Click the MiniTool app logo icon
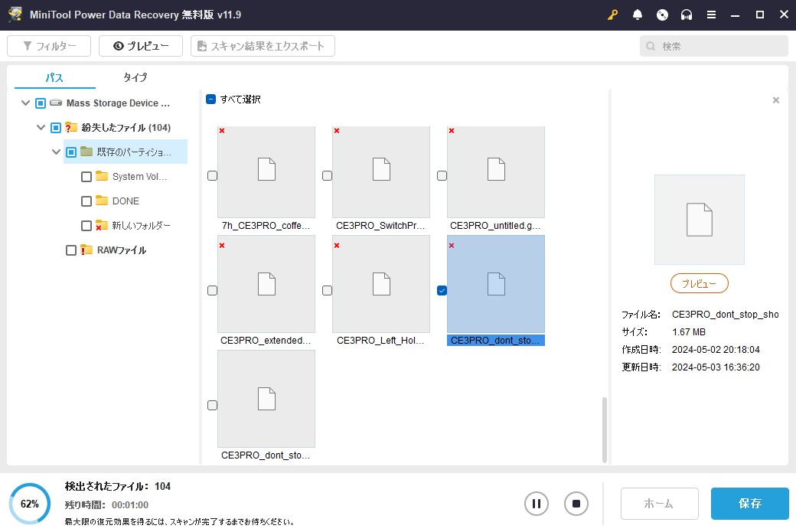Screen dimensions: 796x532 [15, 15]
